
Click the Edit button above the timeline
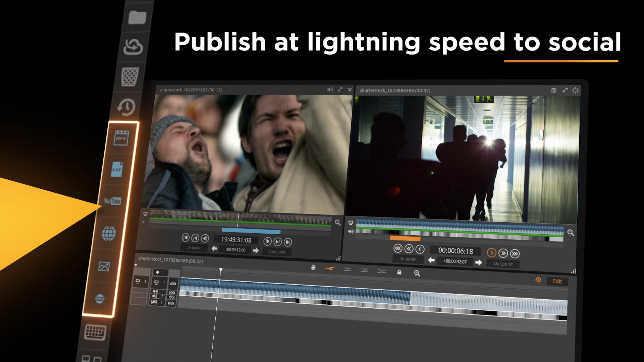(557, 282)
